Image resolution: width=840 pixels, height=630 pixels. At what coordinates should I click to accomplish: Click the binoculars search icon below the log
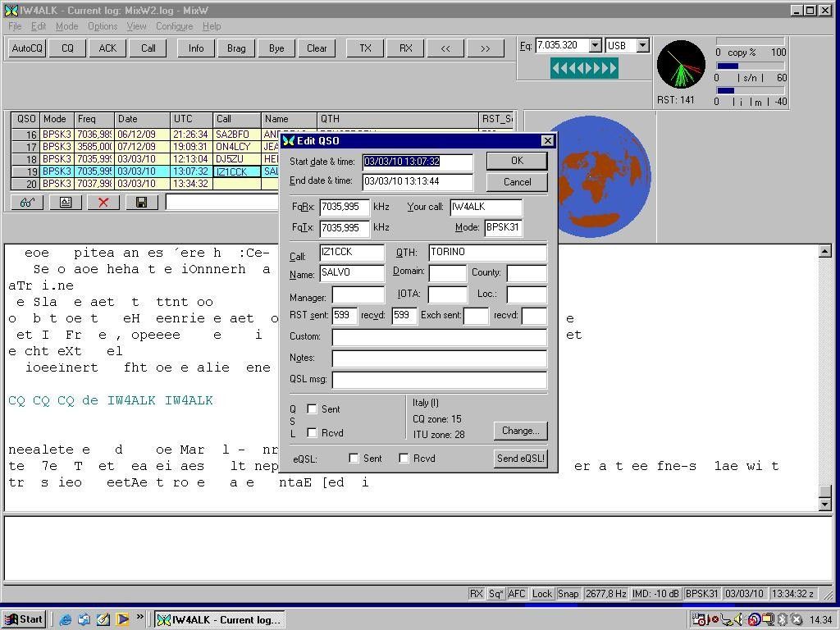[27, 202]
